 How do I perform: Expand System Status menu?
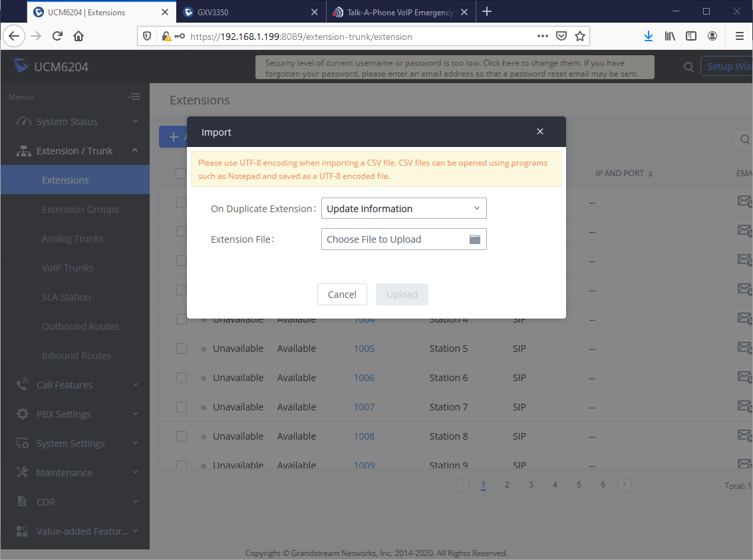75,122
